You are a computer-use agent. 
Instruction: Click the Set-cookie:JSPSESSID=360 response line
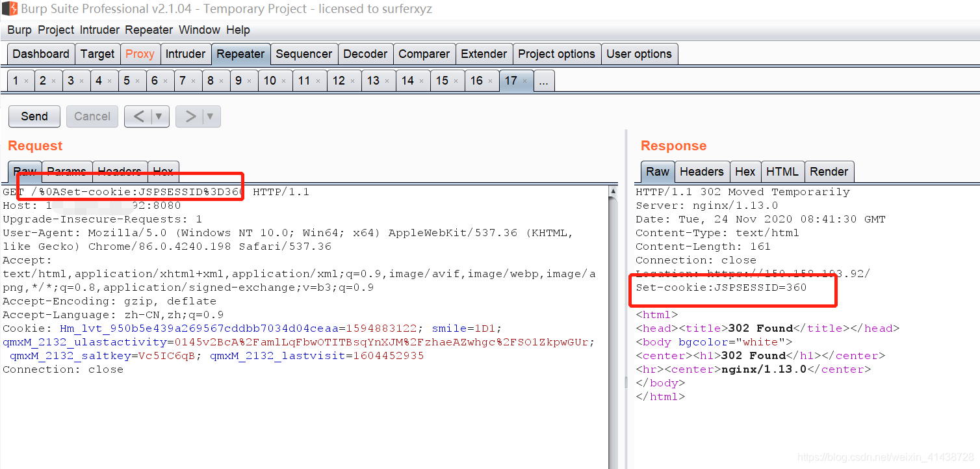721,288
